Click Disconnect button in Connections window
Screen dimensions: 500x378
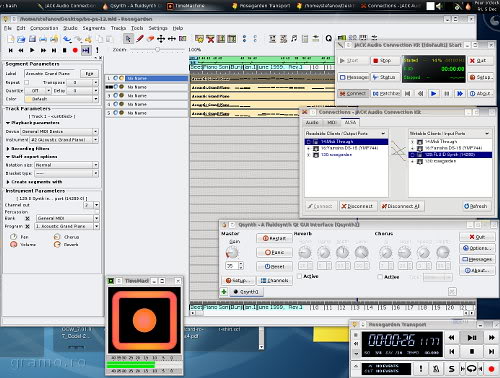(x=358, y=206)
